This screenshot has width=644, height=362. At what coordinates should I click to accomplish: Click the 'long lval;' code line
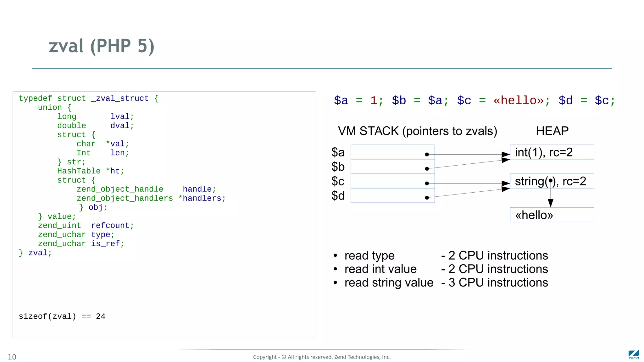point(96,117)
